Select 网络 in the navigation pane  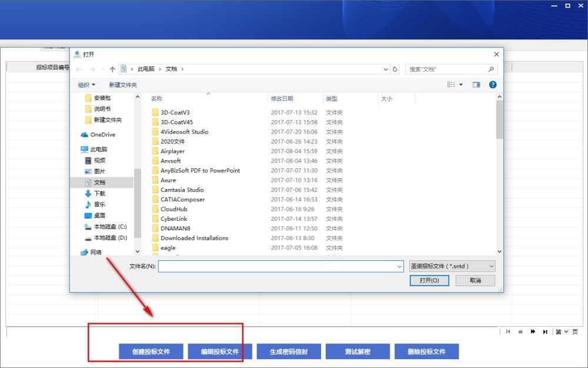91,252
